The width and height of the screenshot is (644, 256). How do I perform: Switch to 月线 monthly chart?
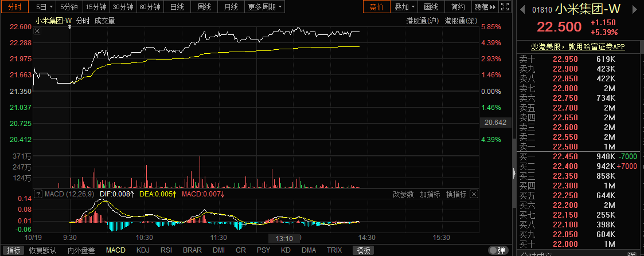click(x=231, y=6)
